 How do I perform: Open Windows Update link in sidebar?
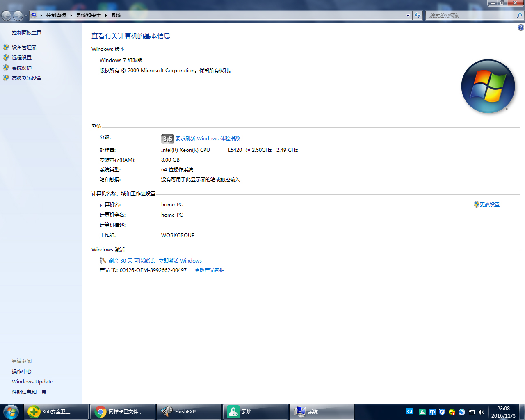(32, 382)
